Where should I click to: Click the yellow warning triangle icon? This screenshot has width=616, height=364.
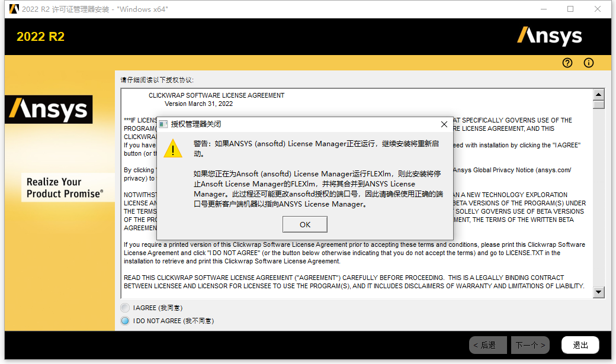pos(173,149)
